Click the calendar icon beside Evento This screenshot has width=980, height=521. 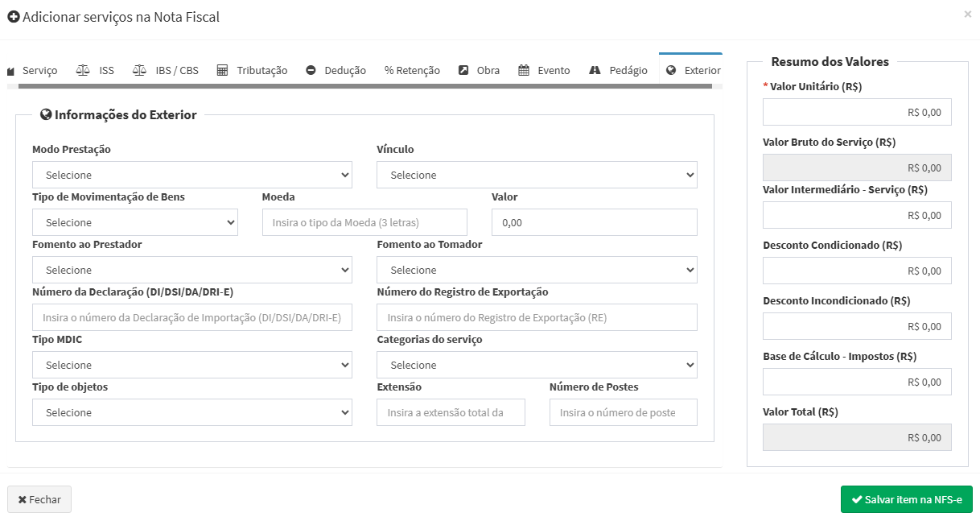point(524,70)
